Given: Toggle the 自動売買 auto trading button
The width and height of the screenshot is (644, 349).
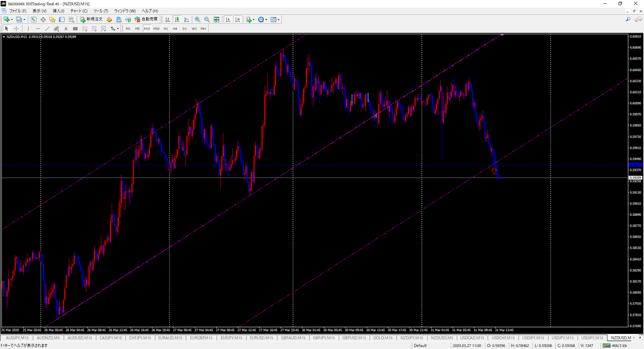Looking at the screenshot, I should (x=146, y=19).
